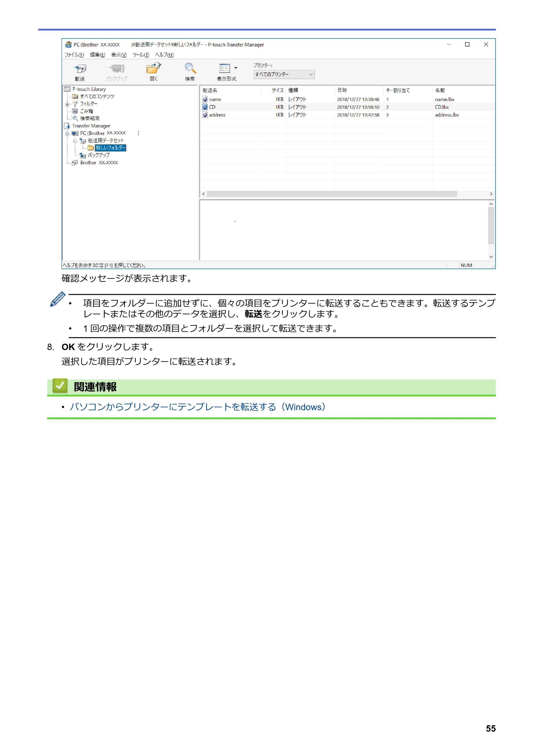534x756 pixels.
Task: Select Transfer Manager tree node
Action: 91,126
